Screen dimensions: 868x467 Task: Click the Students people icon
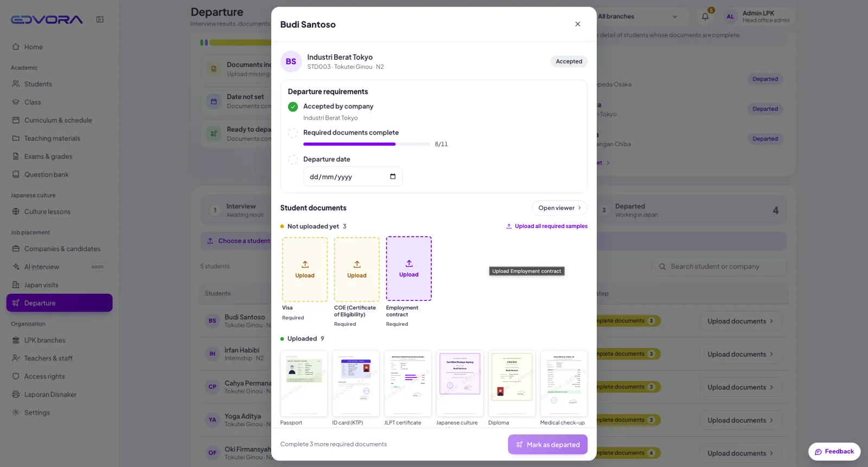tap(16, 84)
